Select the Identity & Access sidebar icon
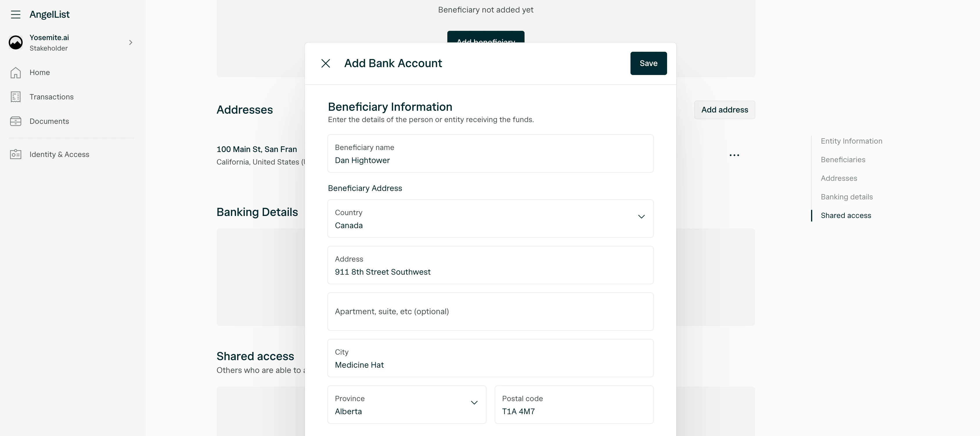 [16, 155]
